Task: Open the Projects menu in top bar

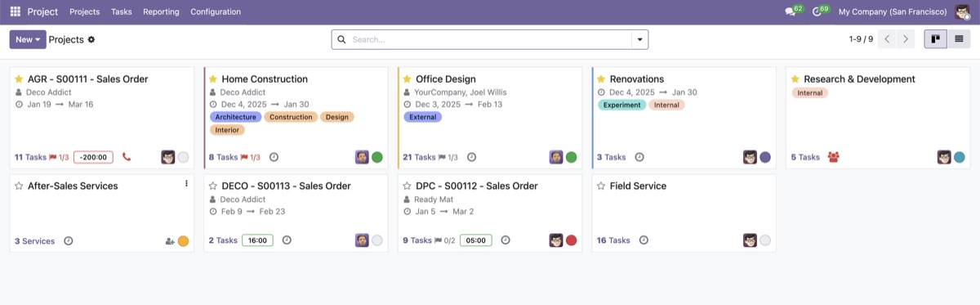Action: tap(85, 11)
